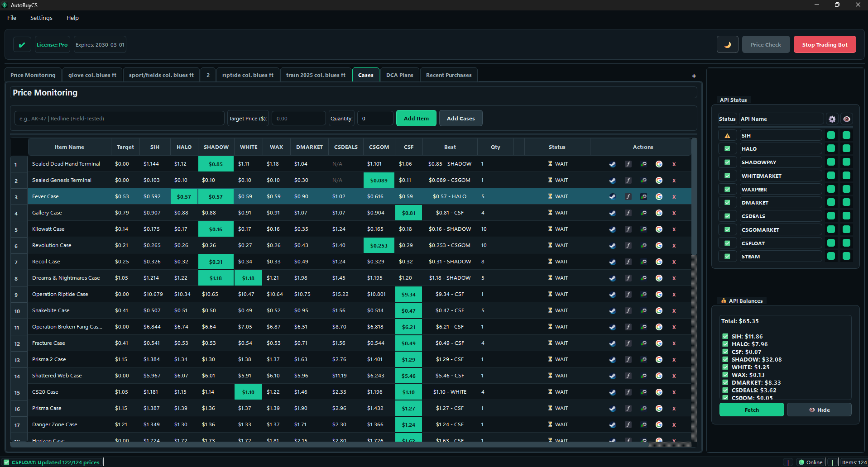
Task: Toggle STEAM visibility green switch
Action: pyautogui.click(x=846, y=256)
